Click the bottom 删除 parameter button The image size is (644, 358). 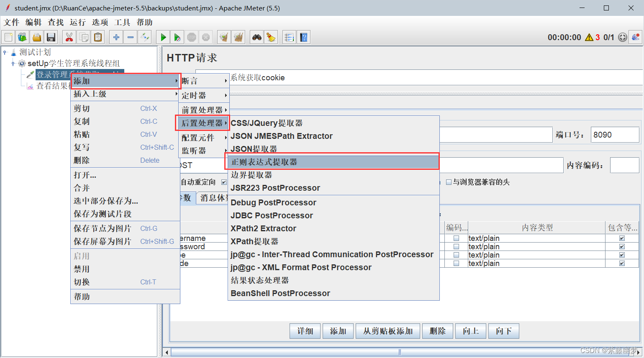pos(438,331)
